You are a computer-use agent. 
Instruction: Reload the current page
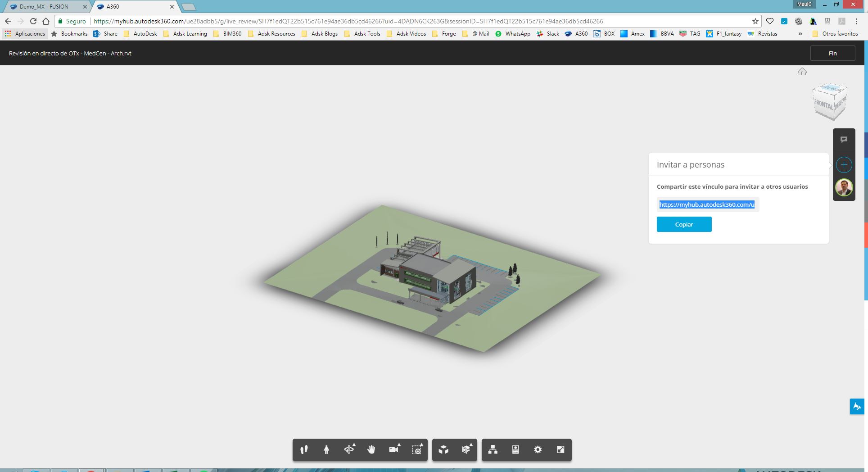(x=33, y=21)
